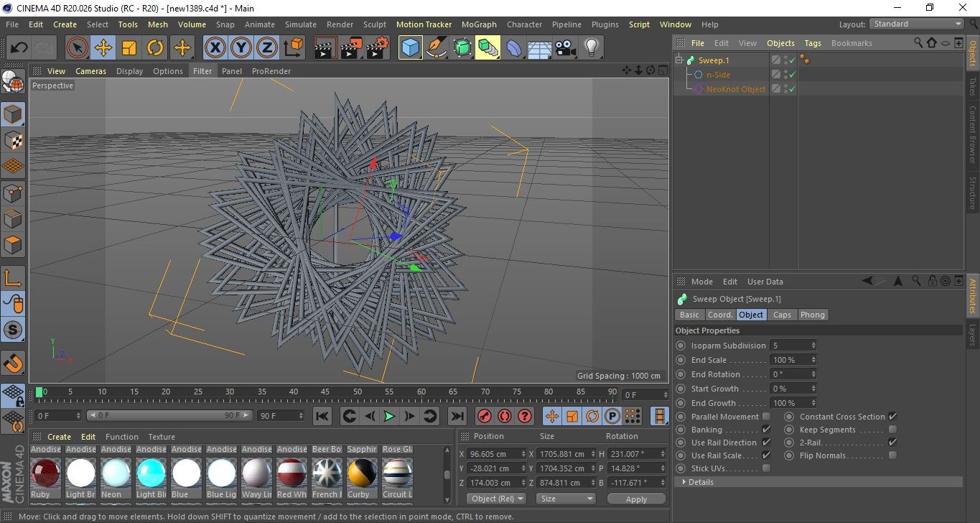
Task: Toggle Y axis lock
Action: pos(241,48)
